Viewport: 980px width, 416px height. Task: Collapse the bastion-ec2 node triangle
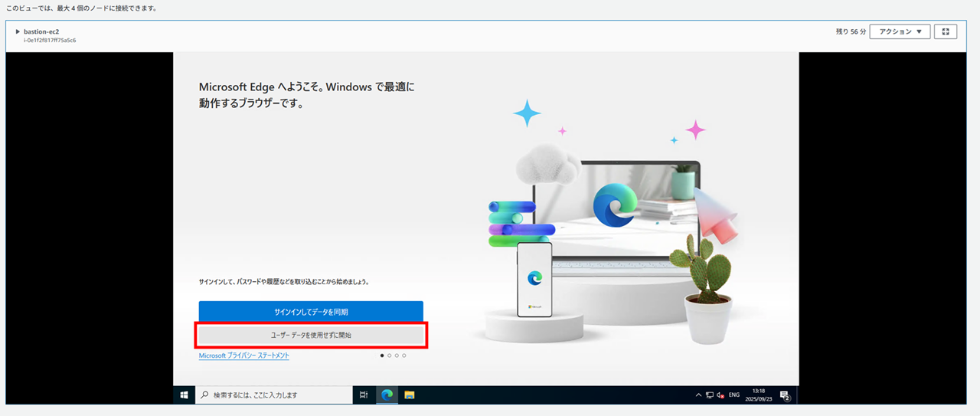18,31
